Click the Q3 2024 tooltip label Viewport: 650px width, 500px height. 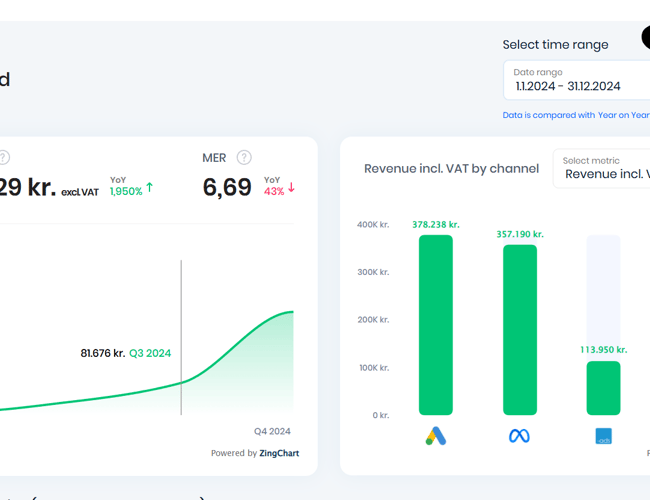[150, 353]
